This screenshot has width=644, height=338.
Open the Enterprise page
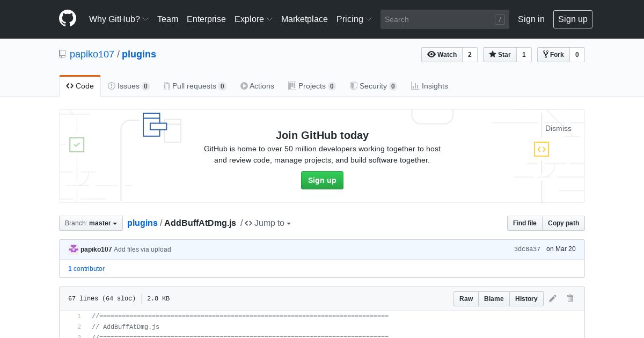coord(206,19)
